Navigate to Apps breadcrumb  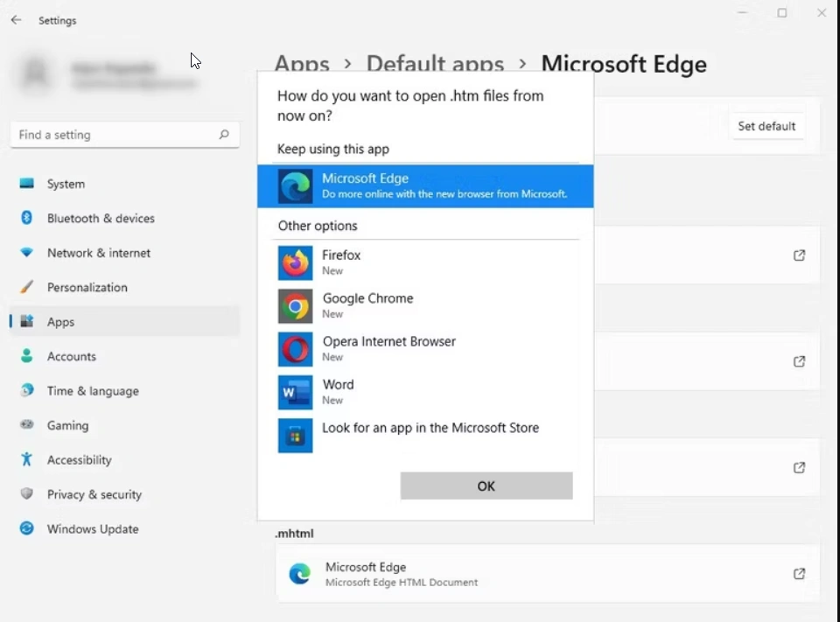tap(302, 64)
